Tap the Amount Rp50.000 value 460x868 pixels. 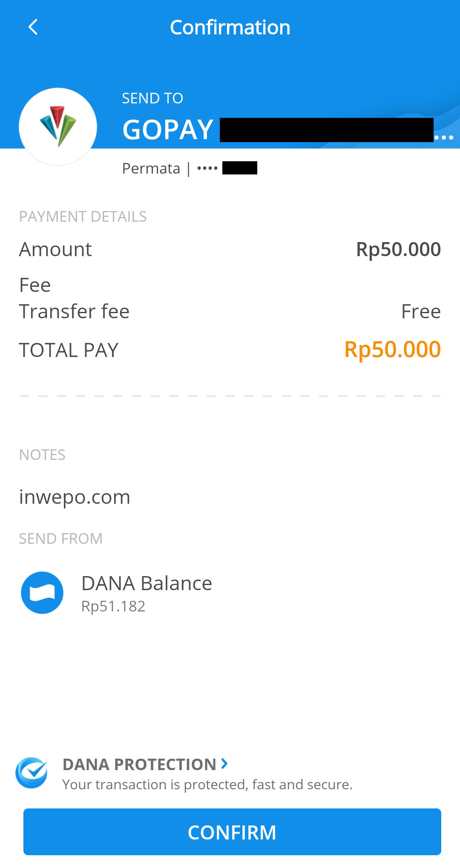[x=398, y=249]
